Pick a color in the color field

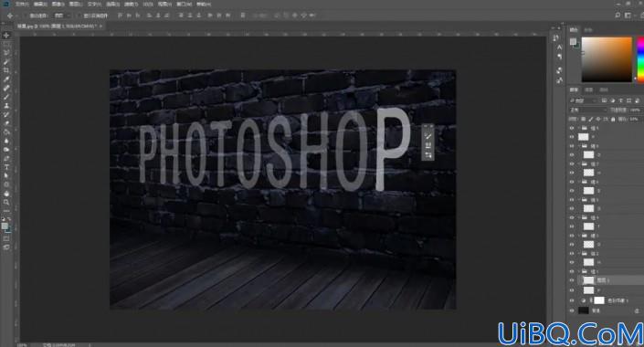click(x=607, y=59)
